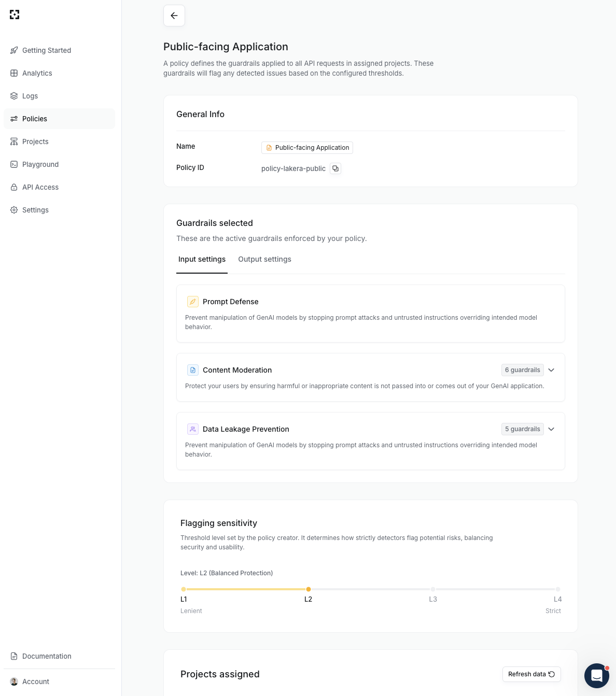
Task: Click the Public-facing Application name chip
Action: click(307, 148)
